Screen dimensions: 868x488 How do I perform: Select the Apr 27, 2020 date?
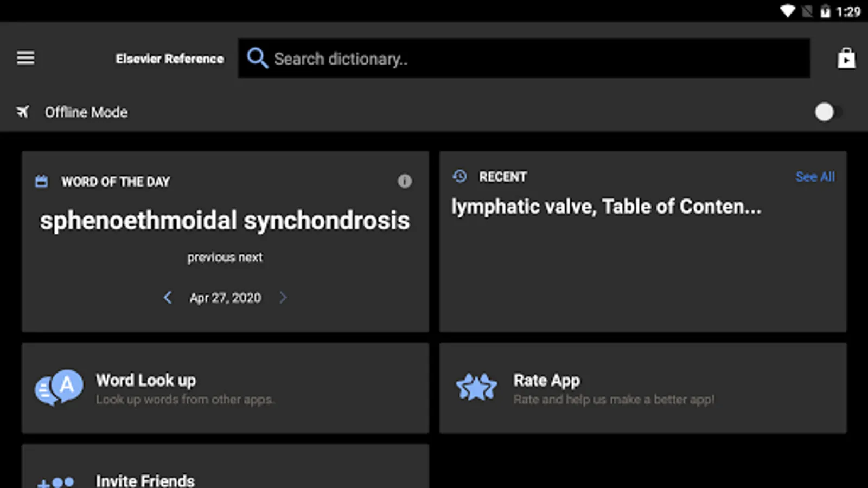225,298
